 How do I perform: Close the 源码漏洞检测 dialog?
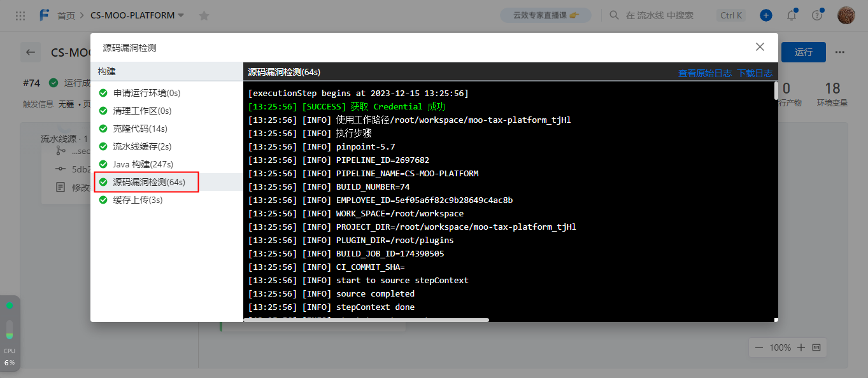(760, 47)
